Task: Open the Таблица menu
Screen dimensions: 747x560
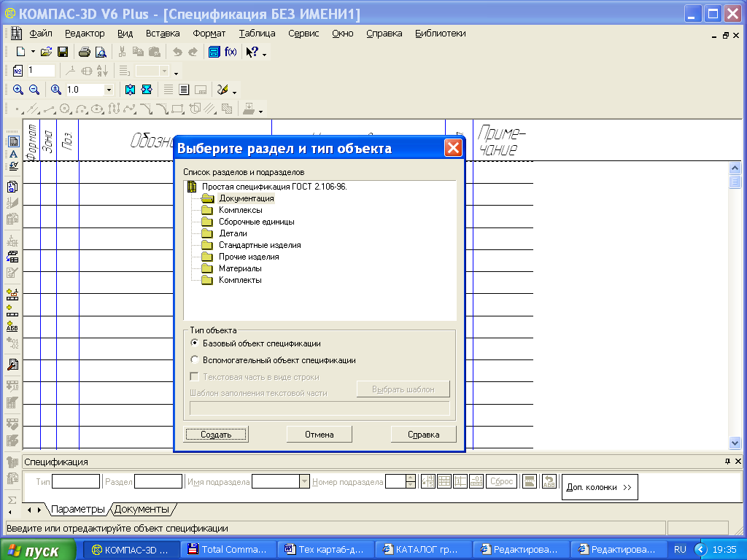Action: point(258,34)
